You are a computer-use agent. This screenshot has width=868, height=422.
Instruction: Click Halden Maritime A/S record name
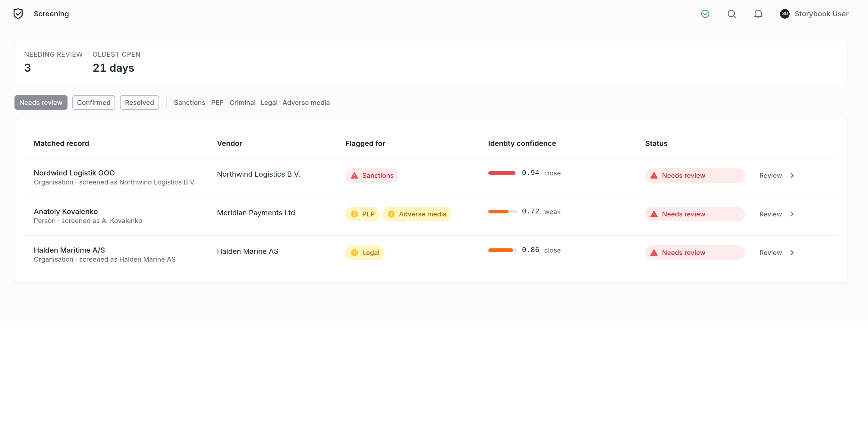[x=69, y=250]
